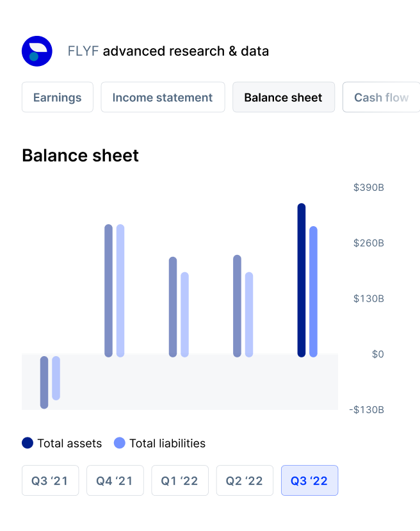Choose the Q4 '21 quarter button

click(115, 480)
